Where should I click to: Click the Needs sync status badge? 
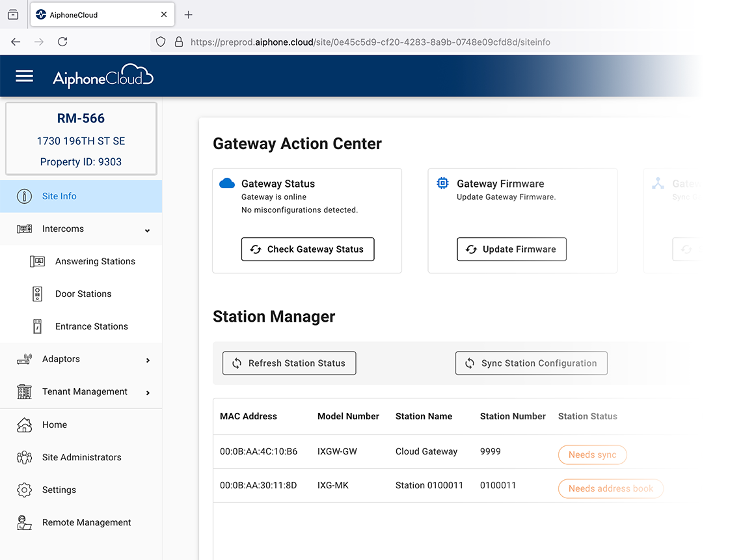592,455
